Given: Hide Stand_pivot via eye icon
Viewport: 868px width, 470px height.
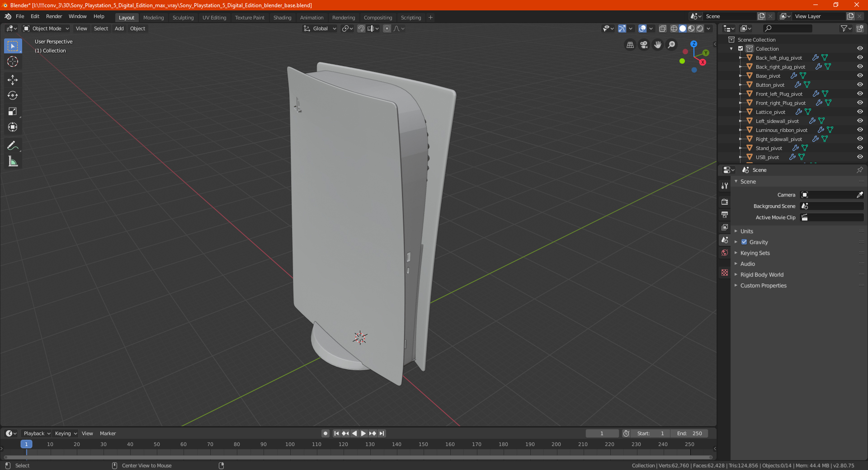Looking at the screenshot, I should 860,148.
